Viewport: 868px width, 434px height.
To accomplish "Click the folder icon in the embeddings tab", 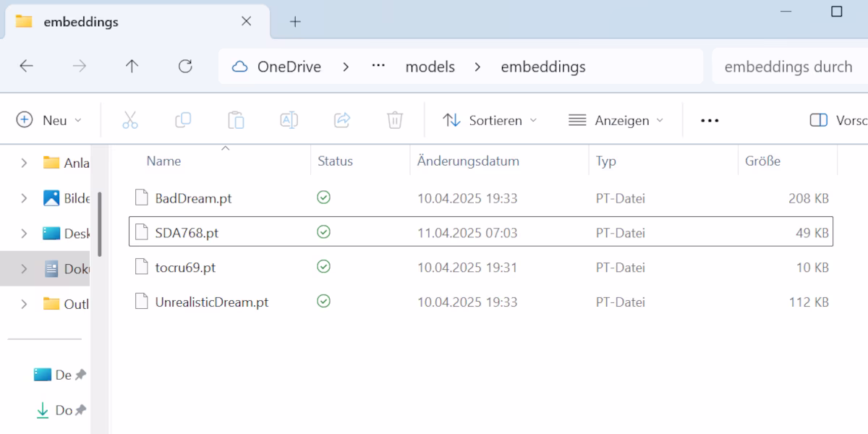I will click(x=24, y=21).
